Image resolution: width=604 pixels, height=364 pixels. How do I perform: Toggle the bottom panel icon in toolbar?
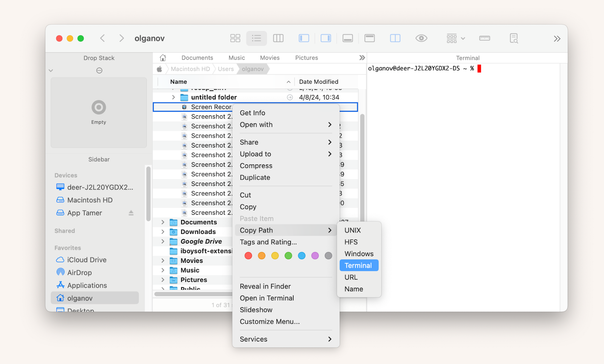point(348,38)
